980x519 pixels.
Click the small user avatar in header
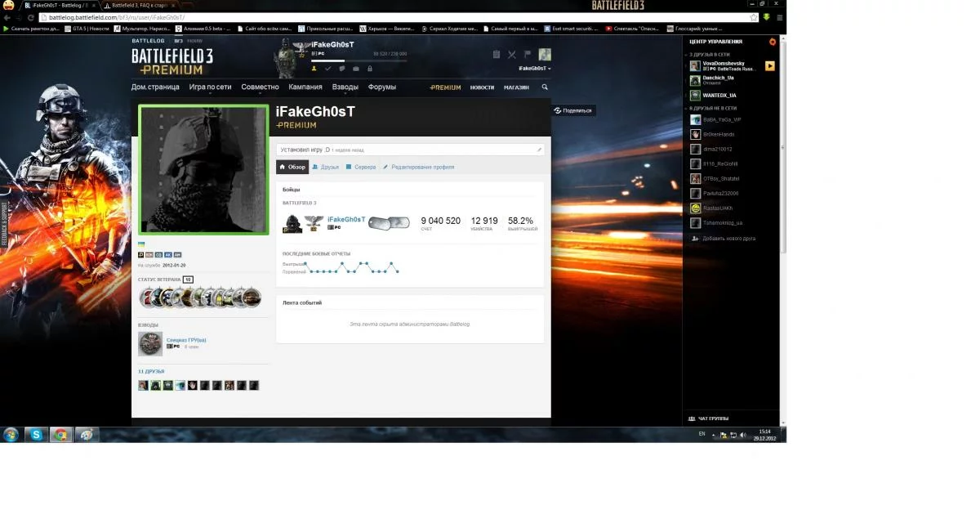click(545, 55)
